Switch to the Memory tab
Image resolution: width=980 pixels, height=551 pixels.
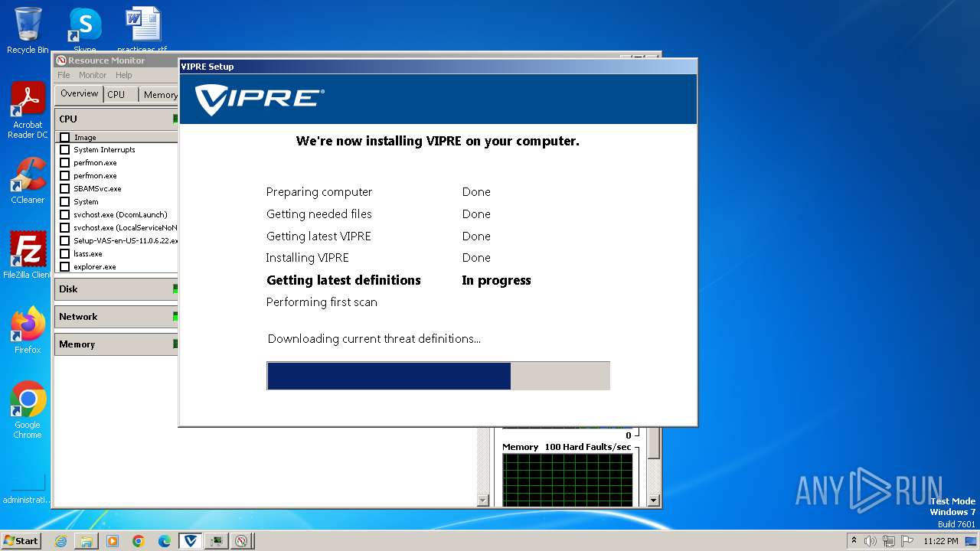[160, 94]
